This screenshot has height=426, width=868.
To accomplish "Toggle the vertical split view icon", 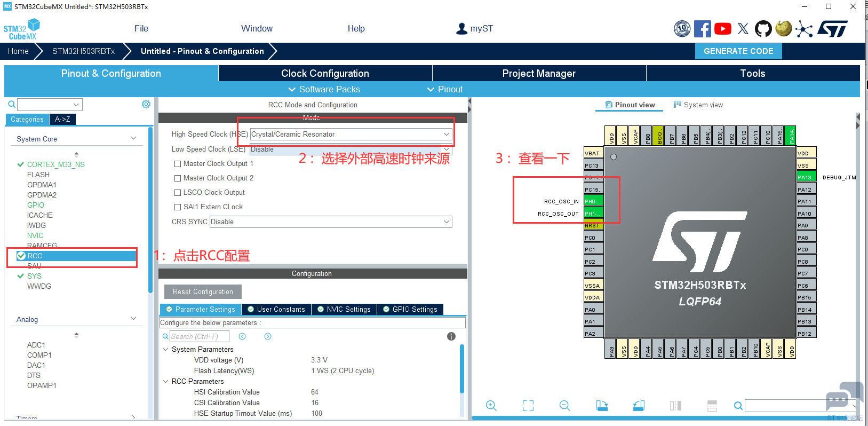I will click(675, 406).
